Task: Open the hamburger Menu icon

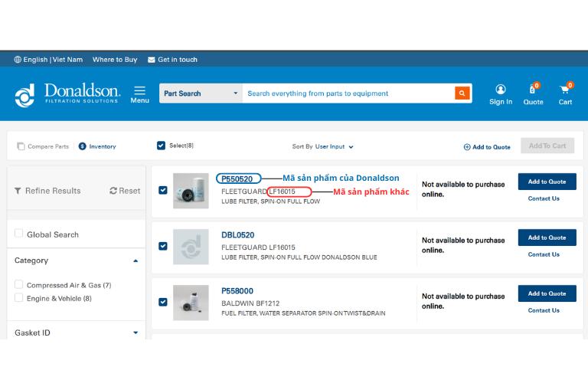Action: pos(140,90)
